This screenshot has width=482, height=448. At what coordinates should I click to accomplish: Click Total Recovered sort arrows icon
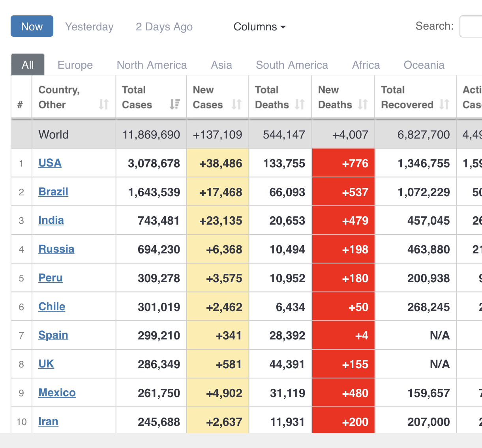[x=444, y=104]
